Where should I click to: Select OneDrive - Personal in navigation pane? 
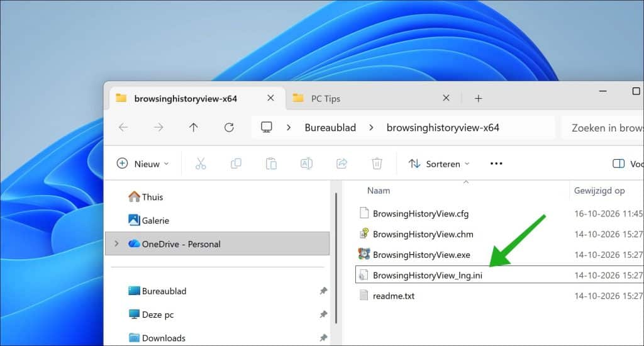pyautogui.click(x=217, y=243)
